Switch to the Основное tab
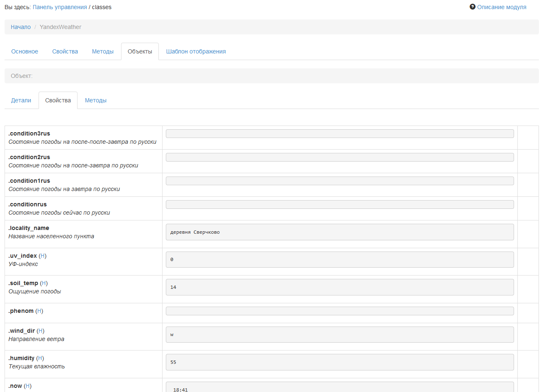Screen dimensions: 541x392 click(x=24, y=51)
